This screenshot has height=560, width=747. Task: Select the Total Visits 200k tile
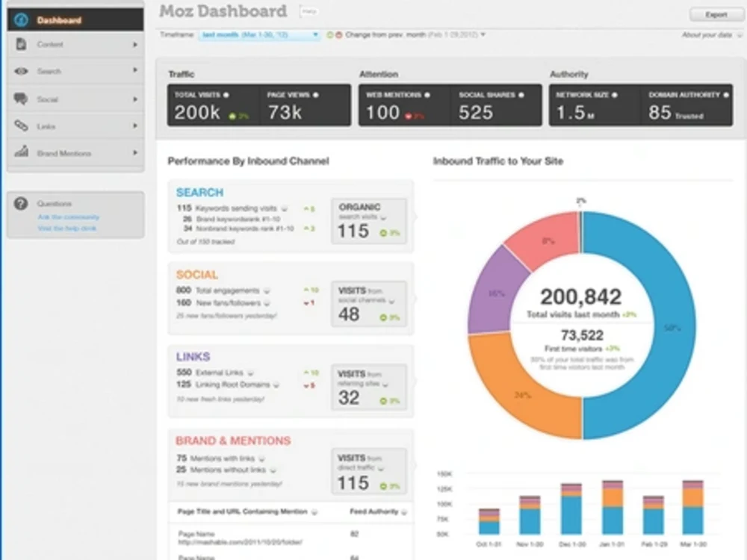point(213,105)
